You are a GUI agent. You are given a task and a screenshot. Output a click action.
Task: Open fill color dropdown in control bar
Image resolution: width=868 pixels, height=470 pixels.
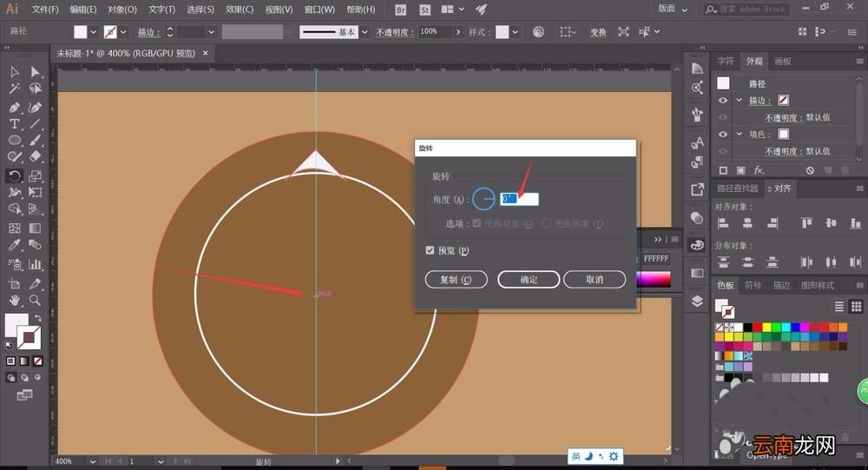(x=93, y=32)
